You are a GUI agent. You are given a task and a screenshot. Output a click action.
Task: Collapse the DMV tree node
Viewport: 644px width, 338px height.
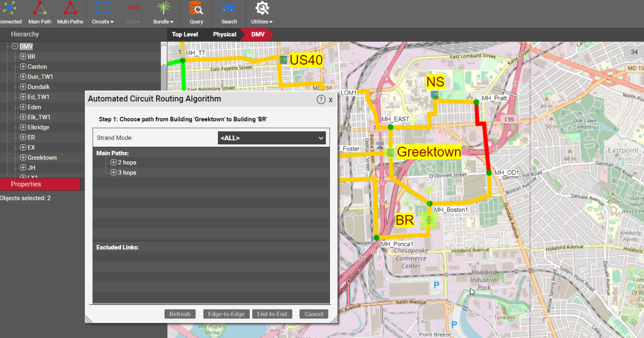tap(15, 46)
